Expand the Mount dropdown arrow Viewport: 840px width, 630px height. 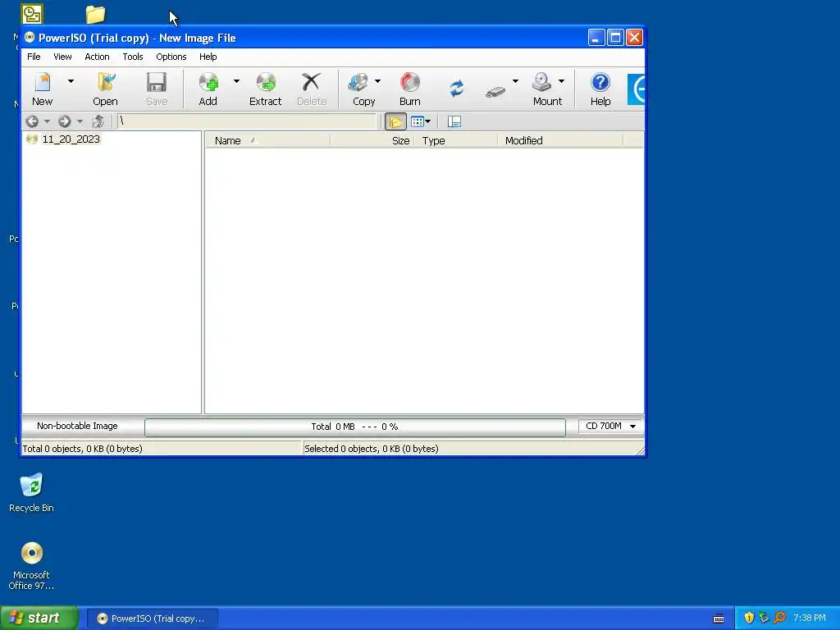[561, 81]
